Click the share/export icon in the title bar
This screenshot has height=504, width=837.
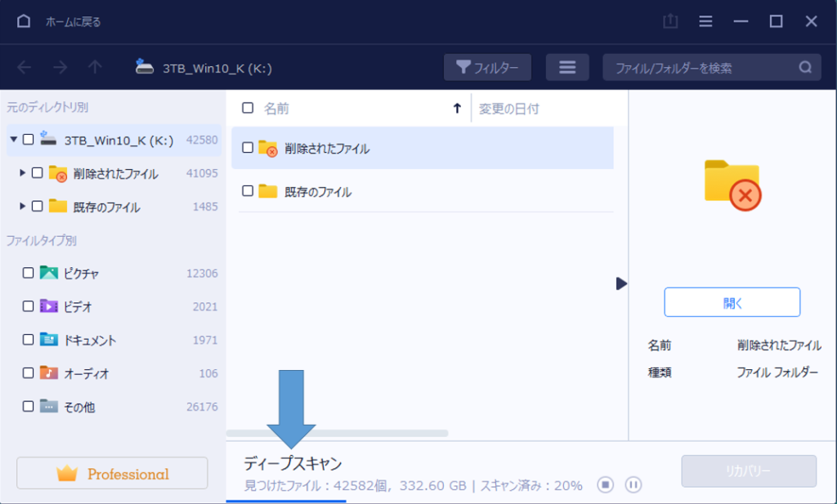670,21
